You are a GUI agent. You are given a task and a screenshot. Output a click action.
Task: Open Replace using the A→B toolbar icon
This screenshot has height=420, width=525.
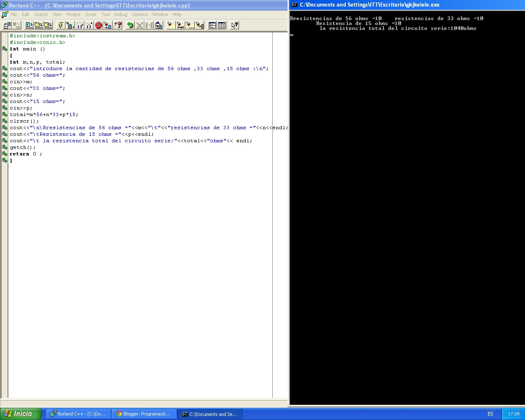180,25
